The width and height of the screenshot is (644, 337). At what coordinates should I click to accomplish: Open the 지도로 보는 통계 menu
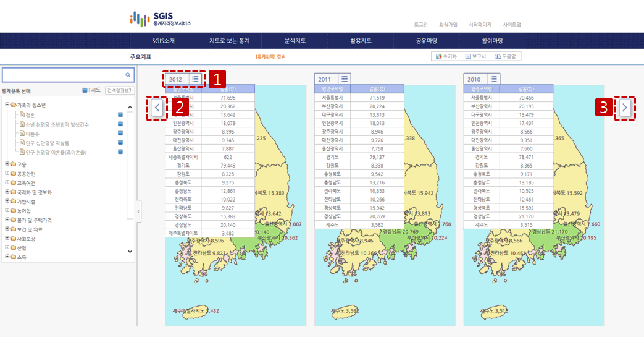coord(229,41)
